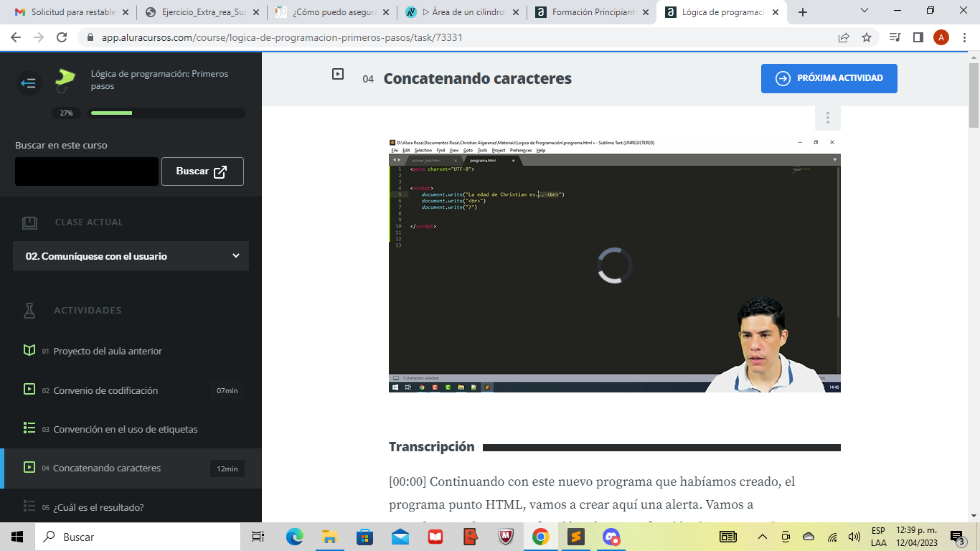Open the volume control in tray

tap(854, 537)
